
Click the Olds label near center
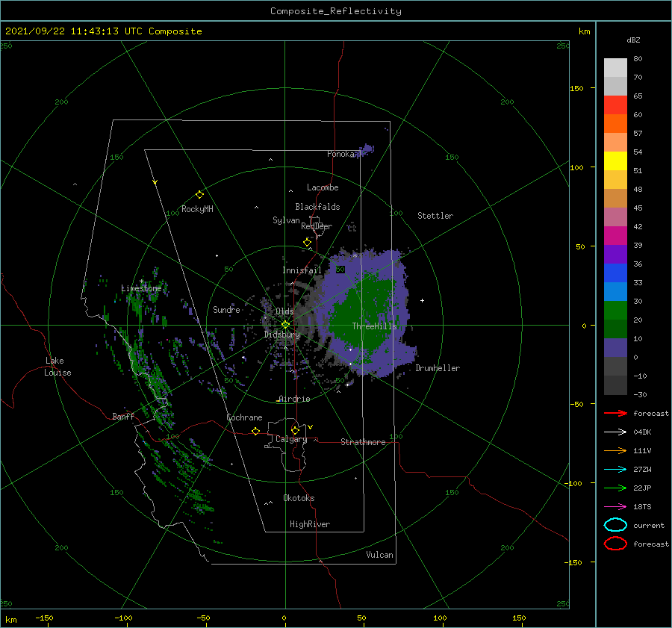pos(284,311)
